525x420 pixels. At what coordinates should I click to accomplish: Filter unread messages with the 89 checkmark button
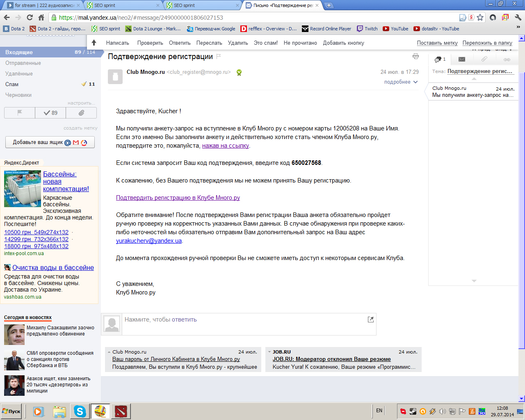[x=50, y=113]
